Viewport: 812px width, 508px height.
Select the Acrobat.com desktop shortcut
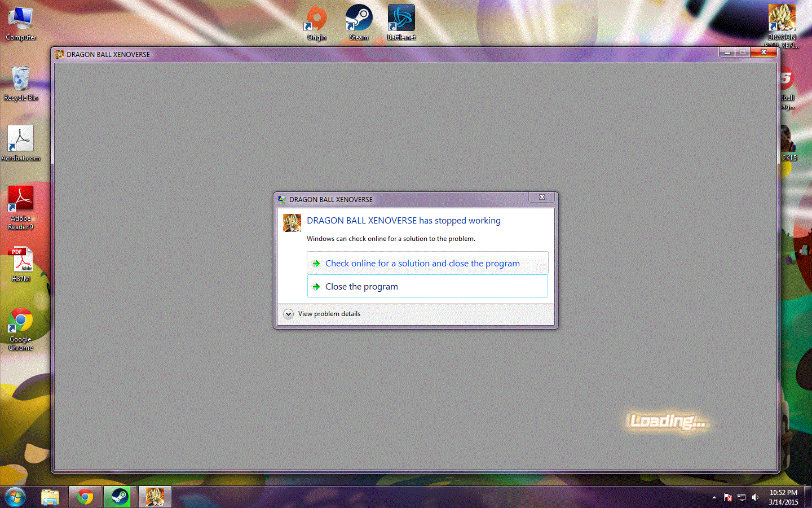click(x=21, y=143)
